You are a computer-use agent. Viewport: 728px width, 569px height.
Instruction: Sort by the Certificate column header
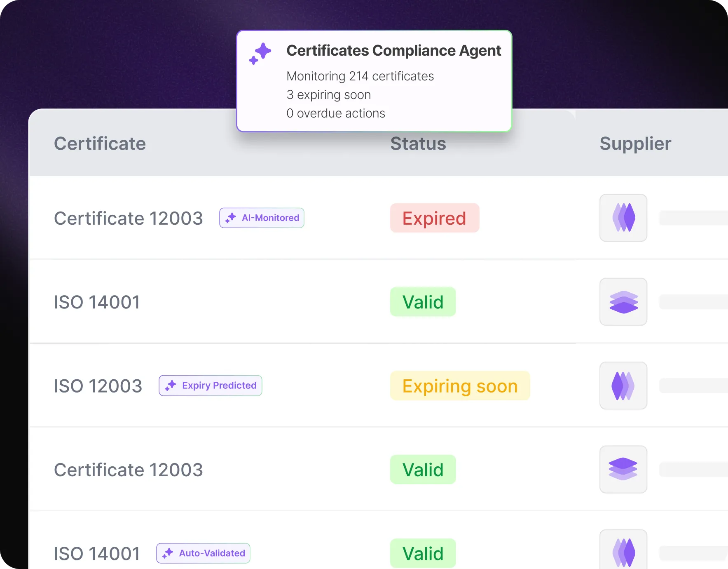(x=100, y=143)
